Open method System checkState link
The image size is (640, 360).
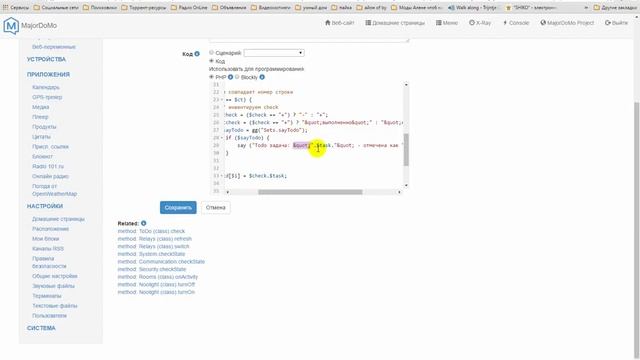[151, 254]
